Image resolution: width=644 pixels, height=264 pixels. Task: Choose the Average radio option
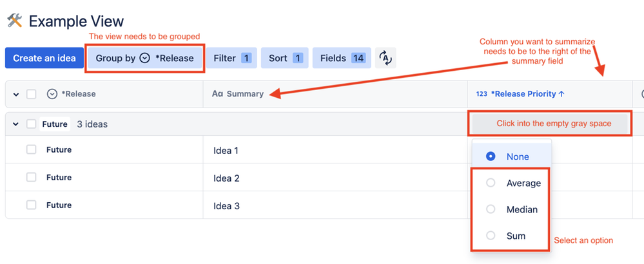pyautogui.click(x=491, y=183)
